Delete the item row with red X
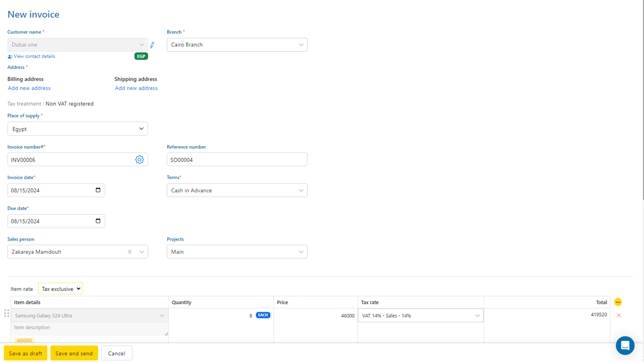This screenshot has width=644, height=362. [x=618, y=316]
